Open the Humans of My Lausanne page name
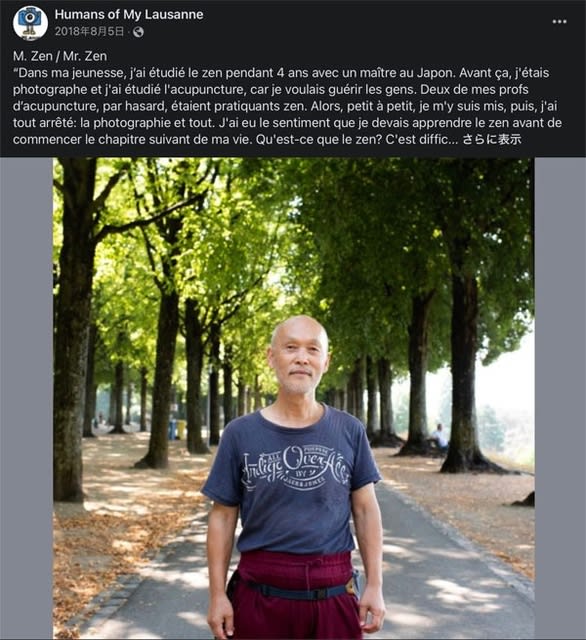 coord(129,14)
